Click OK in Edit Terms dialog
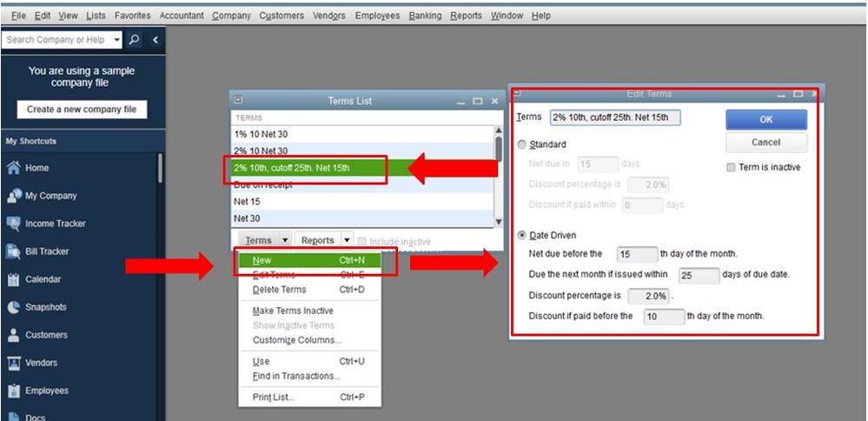Screen dimensions: 868x421 click(766, 120)
